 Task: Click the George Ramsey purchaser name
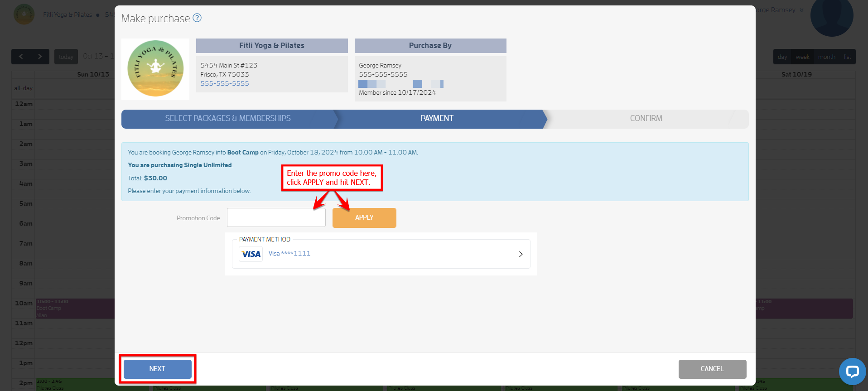coord(380,65)
